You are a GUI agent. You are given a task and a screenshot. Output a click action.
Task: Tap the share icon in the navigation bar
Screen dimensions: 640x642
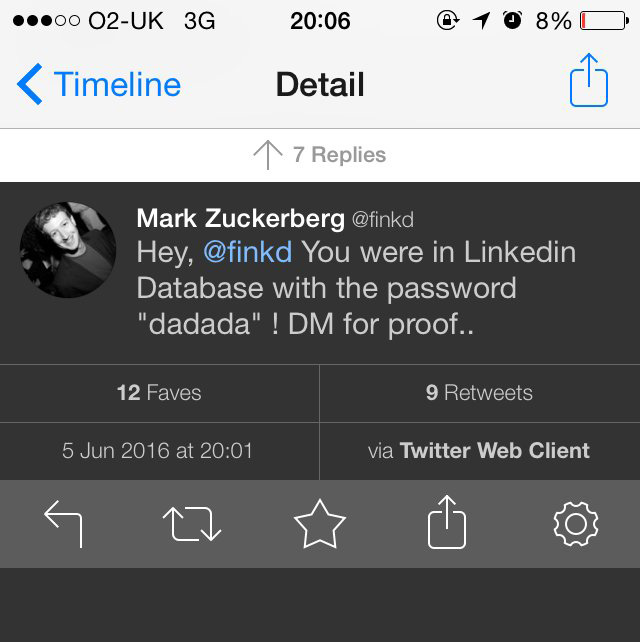(589, 82)
